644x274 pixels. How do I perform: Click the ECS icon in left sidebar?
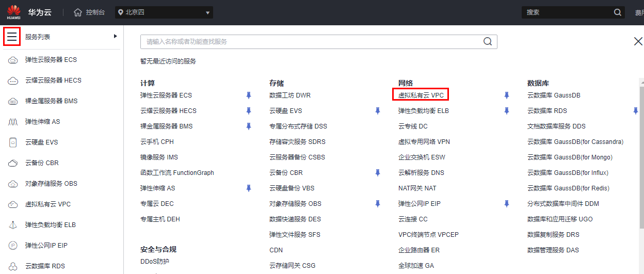[13, 60]
